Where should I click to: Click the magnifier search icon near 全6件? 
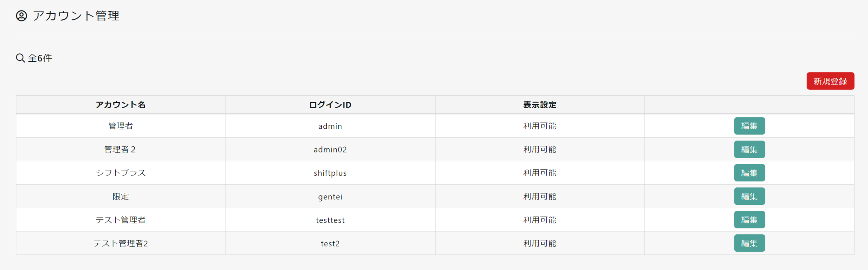(x=20, y=58)
